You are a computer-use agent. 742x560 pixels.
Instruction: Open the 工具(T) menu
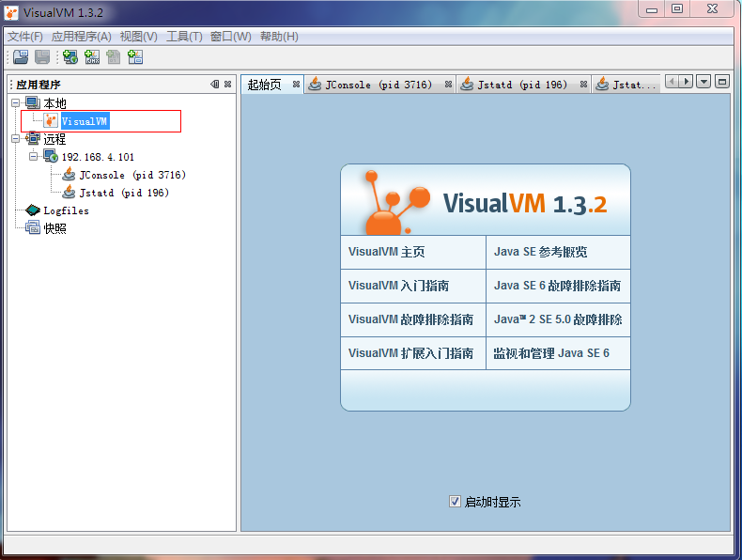(184, 37)
